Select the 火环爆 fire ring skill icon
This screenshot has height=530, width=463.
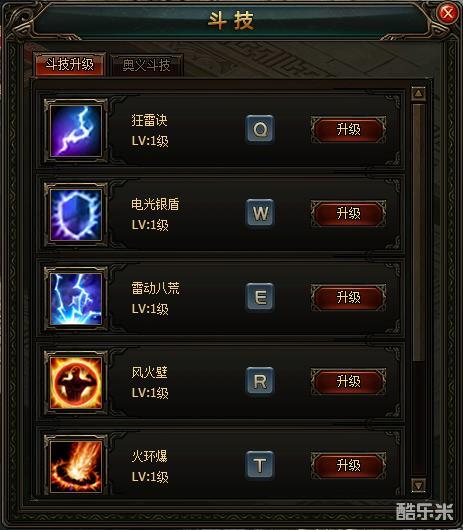click(76, 466)
